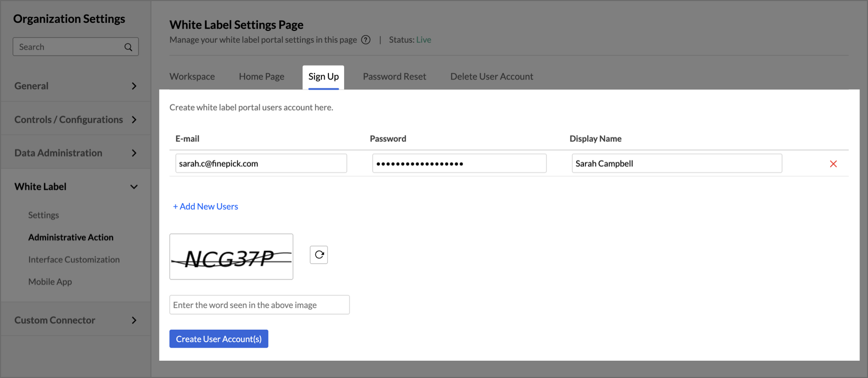The image size is (868, 378).
Task: Click Create User Account(s) button
Action: click(x=219, y=339)
